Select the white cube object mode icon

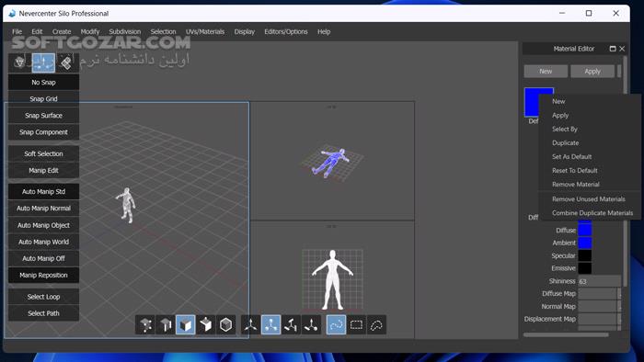(x=206, y=325)
